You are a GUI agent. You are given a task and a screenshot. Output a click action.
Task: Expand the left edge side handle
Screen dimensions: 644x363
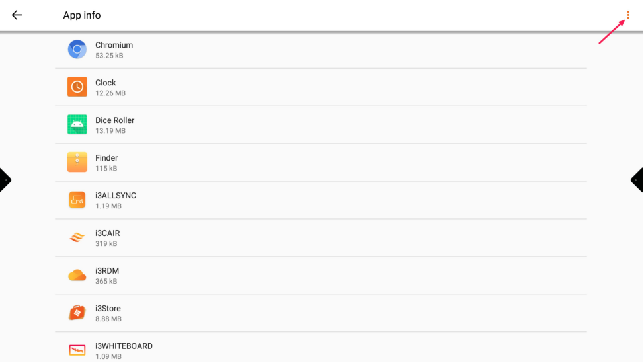click(5, 180)
